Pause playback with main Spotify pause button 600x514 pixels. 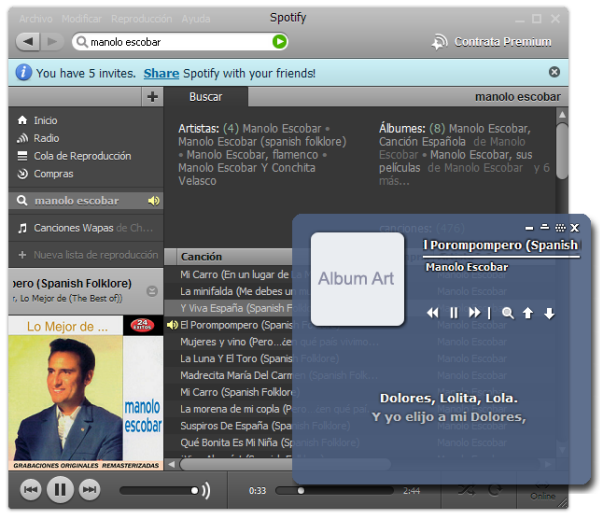[60, 490]
